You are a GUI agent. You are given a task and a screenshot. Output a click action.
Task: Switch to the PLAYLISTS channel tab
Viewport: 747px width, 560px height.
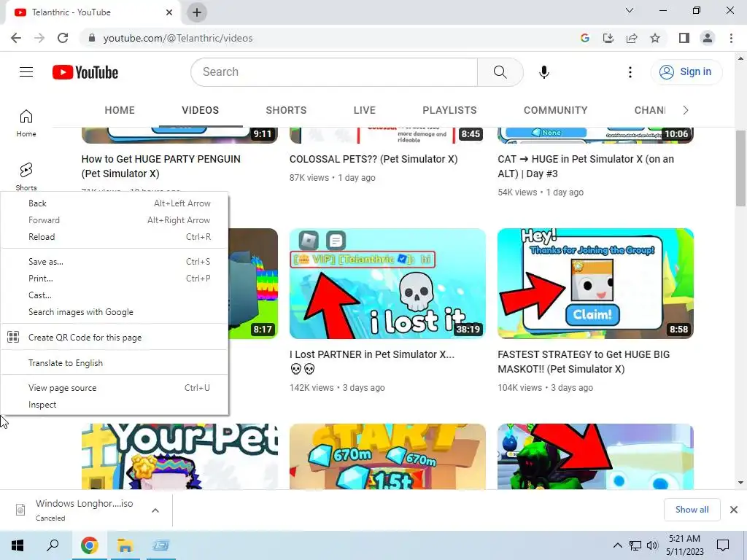click(449, 110)
